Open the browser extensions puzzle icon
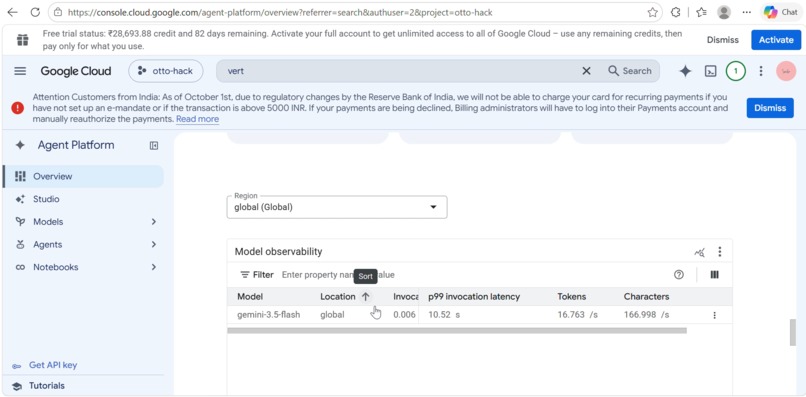Screen dimensions: 806x397 [676, 12]
